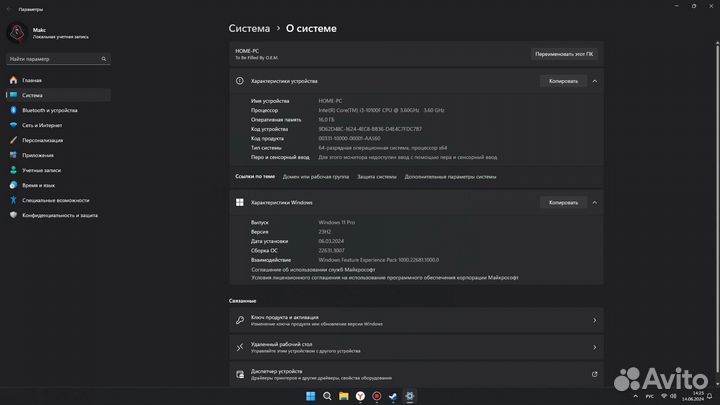Select the Windows 11 Pro edition text
This screenshot has height=405, width=720.
[337, 222]
